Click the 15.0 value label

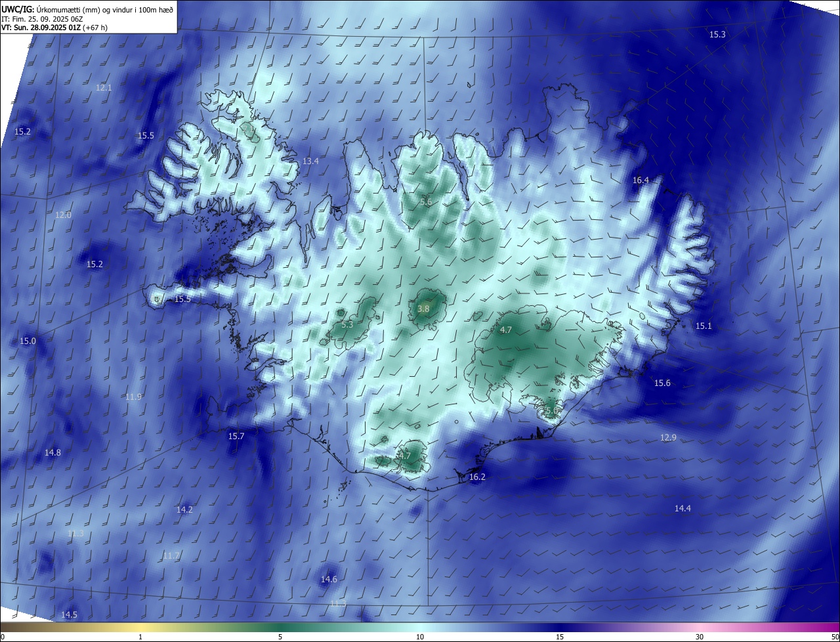(x=28, y=341)
